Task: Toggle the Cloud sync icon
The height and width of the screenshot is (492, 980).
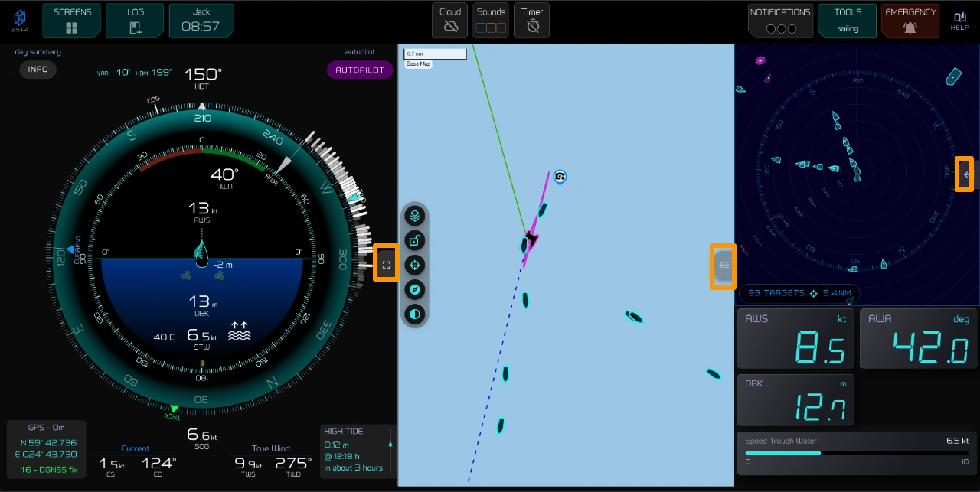Action: [450, 21]
